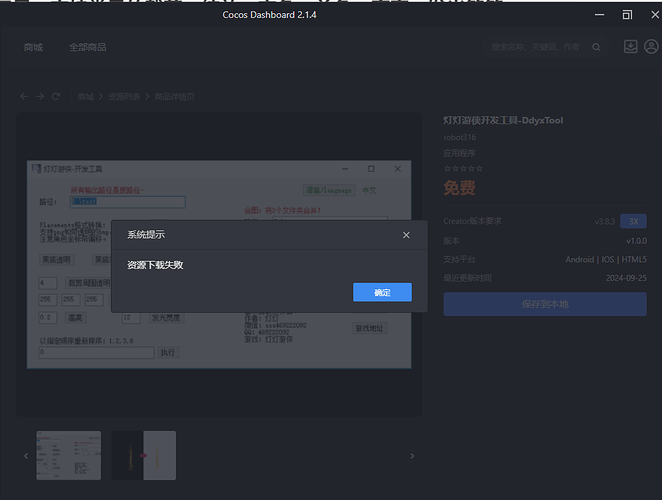This screenshot has height=500, width=662.
Task: Click the search magnifier icon
Action: click(x=596, y=47)
